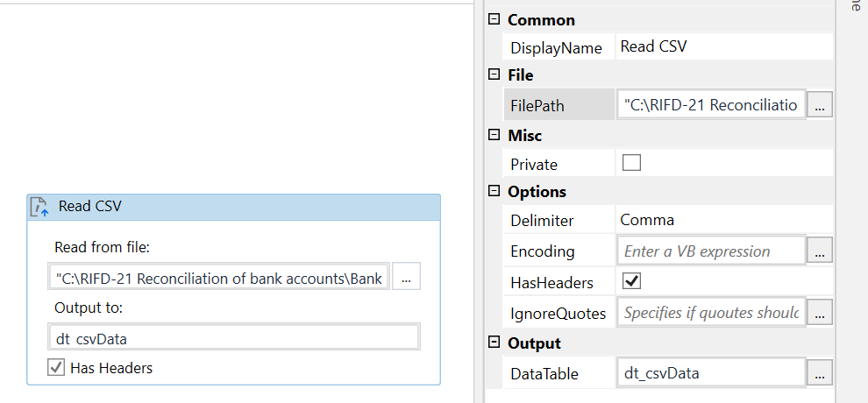868x403 pixels.
Task: Collapse the Output property section
Action: (494, 343)
